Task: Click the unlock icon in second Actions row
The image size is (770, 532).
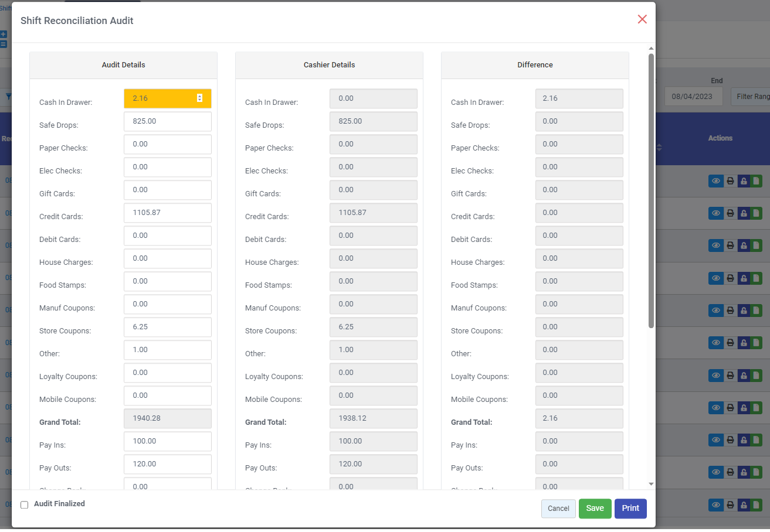Action: tap(744, 213)
